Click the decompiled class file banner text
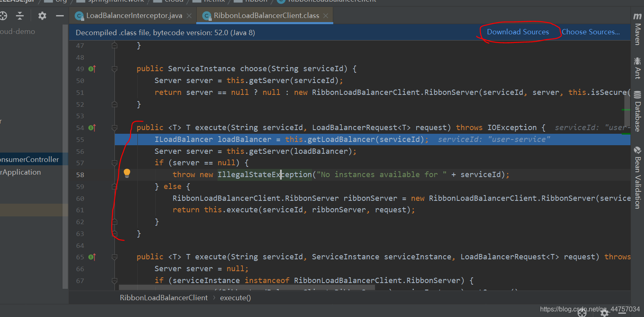This screenshot has width=644, height=317. [x=165, y=33]
